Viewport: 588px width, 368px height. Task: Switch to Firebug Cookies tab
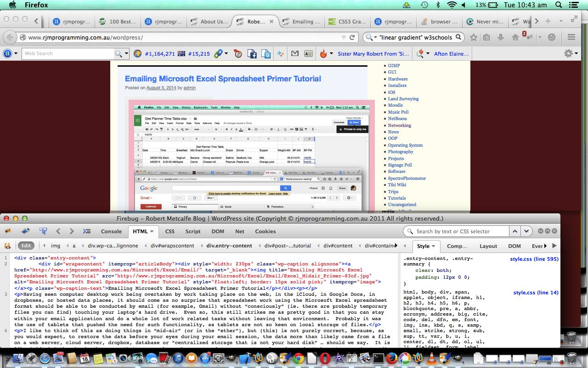point(265,231)
